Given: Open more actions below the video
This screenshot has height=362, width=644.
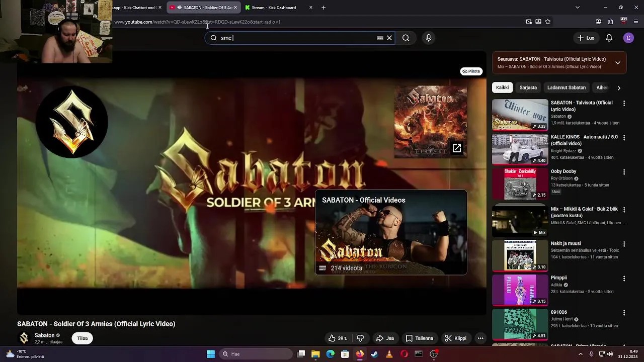Looking at the screenshot, I should (480, 338).
